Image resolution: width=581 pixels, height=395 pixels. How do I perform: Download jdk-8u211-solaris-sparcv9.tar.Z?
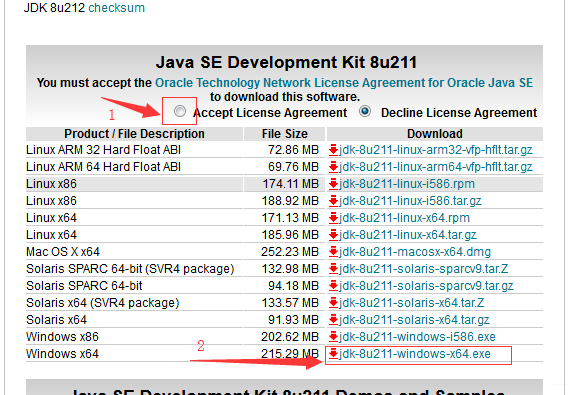tap(424, 269)
